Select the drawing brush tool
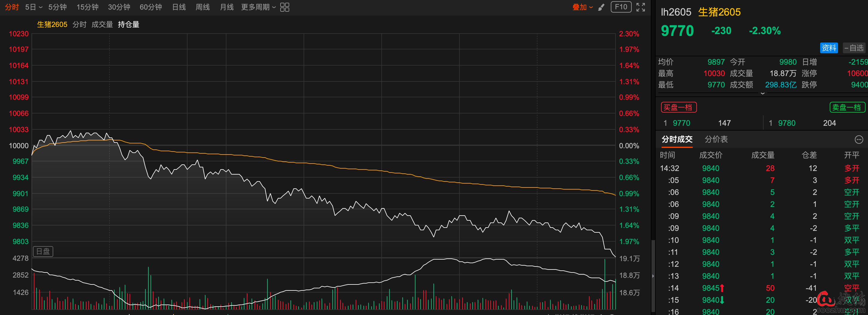 601,7
